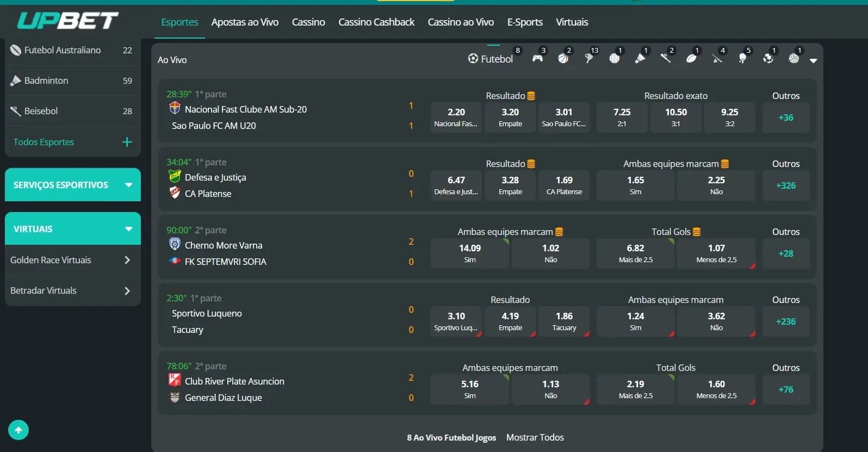Viewport: 868px width, 452px height.
Task: Open Todos Esportes in the sidebar
Action: (x=44, y=142)
